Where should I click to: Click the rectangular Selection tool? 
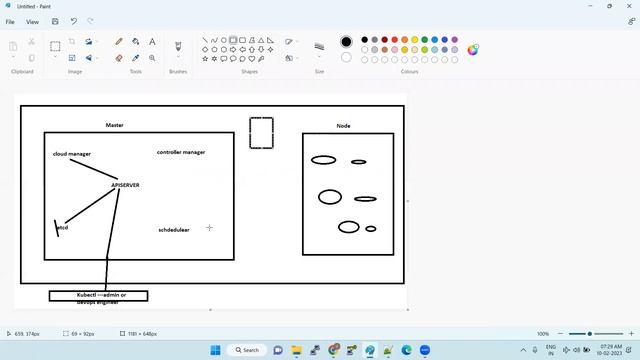pyautogui.click(x=55, y=46)
